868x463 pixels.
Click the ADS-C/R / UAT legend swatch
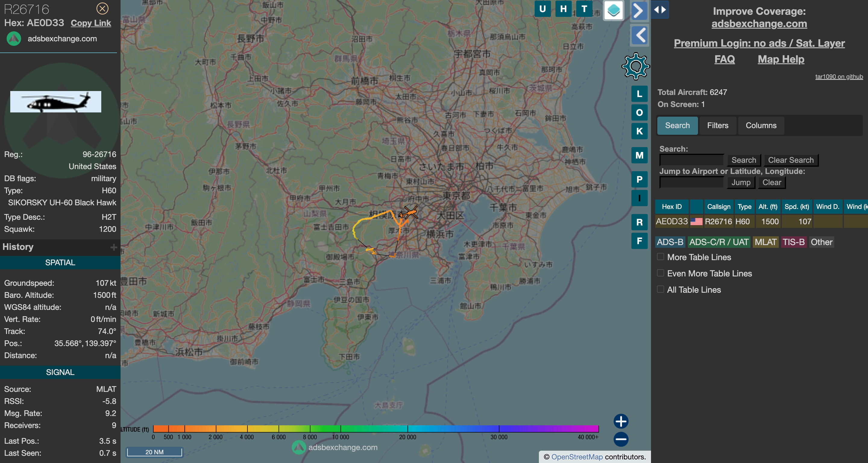pyautogui.click(x=719, y=242)
